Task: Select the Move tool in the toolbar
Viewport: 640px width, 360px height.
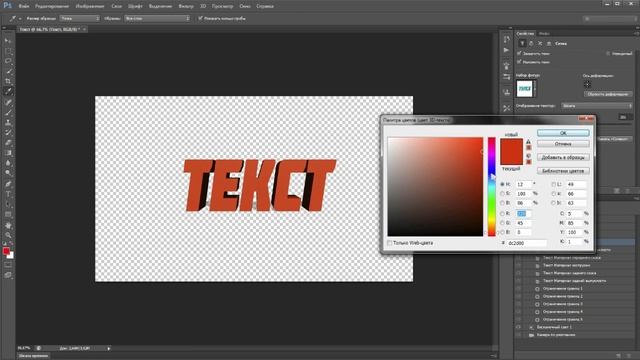Action: click(x=8, y=41)
